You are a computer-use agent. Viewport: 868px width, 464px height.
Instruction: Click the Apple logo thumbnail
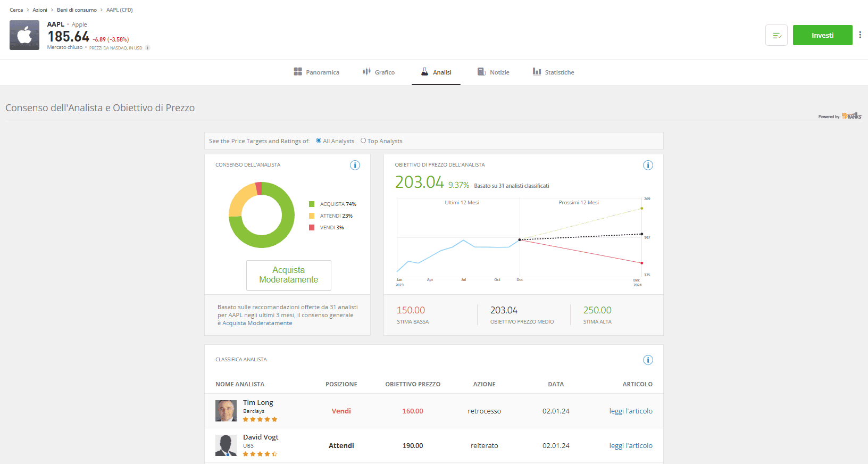pyautogui.click(x=24, y=35)
